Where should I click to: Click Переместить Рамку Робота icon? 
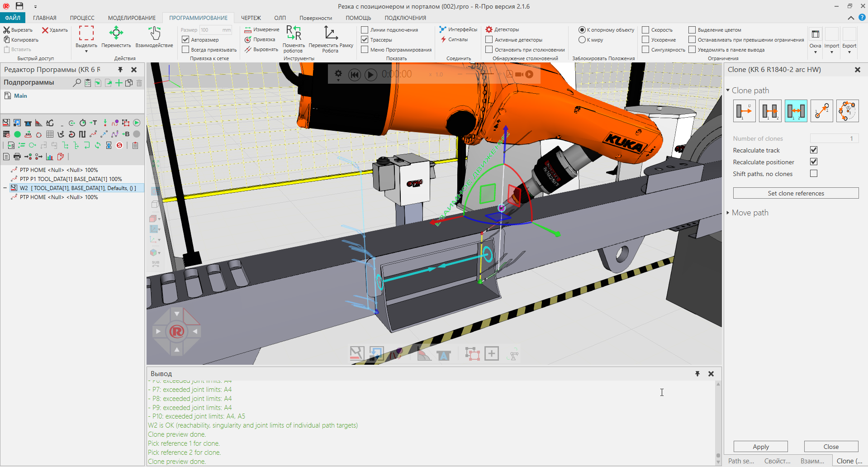click(331, 33)
